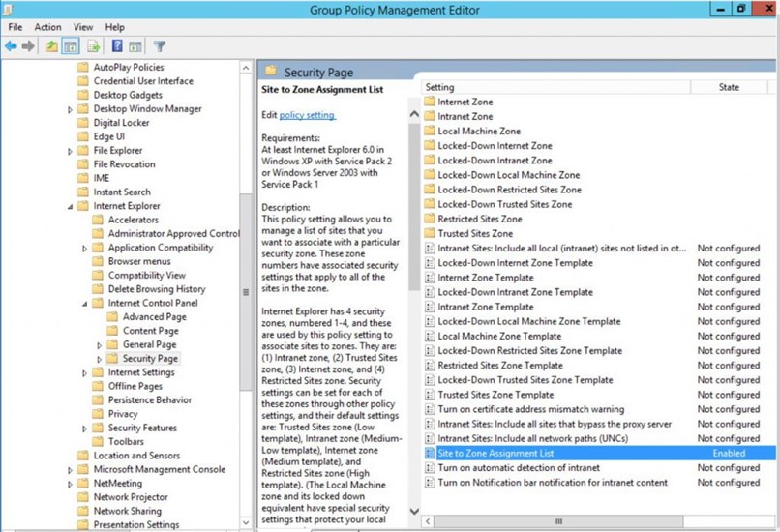
Task: Click the Local Machine Zone folder icon
Action: 430,131
